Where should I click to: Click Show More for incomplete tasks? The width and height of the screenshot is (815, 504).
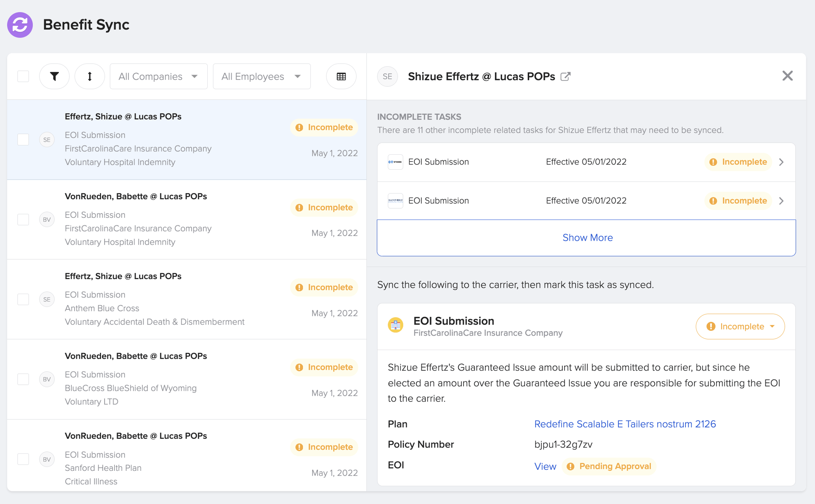587,237
